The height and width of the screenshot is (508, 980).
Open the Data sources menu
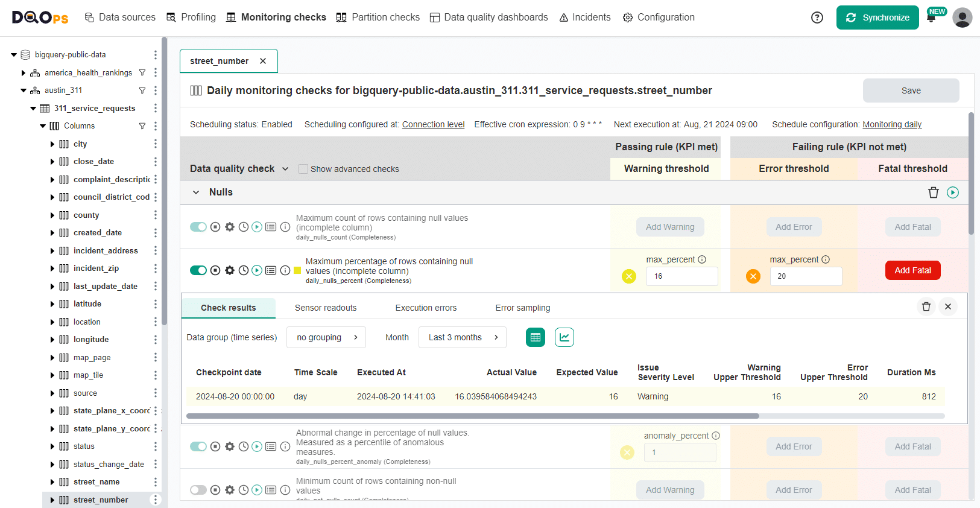(120, 17)
